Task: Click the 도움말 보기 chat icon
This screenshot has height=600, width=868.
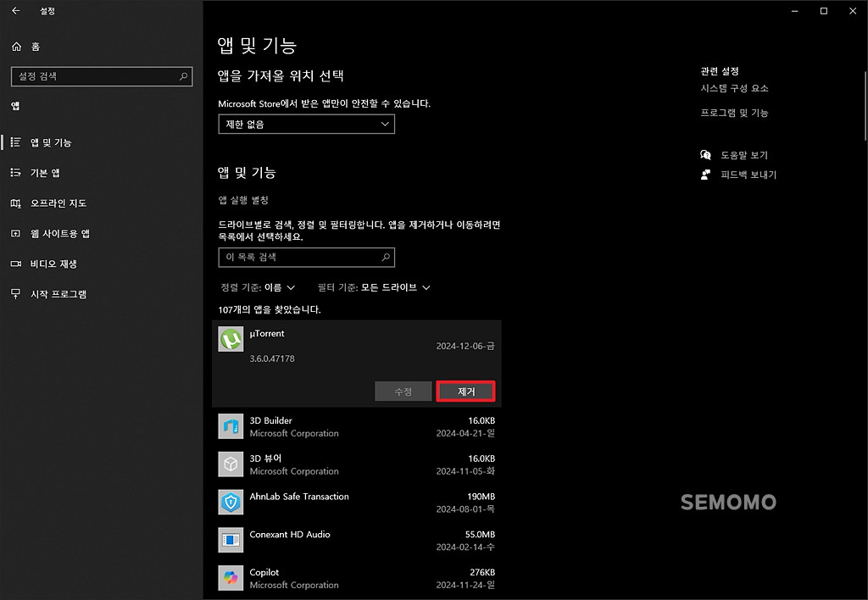Action: coord(706,155)
